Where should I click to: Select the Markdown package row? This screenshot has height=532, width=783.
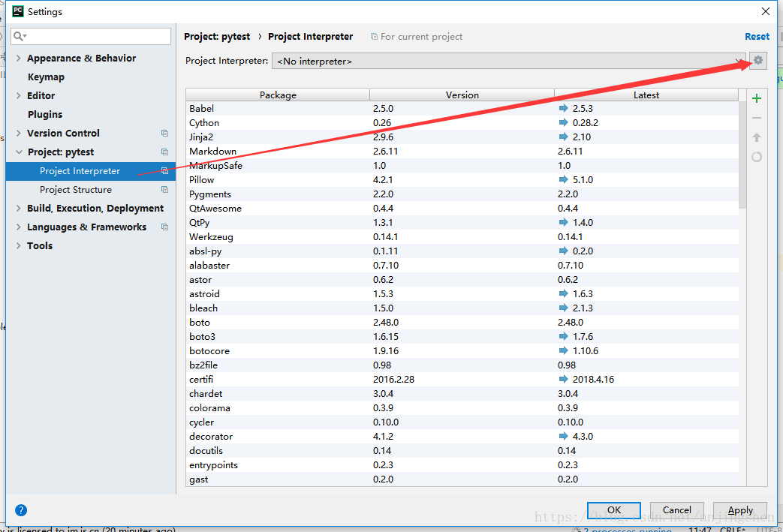click(x=462, y=152)
